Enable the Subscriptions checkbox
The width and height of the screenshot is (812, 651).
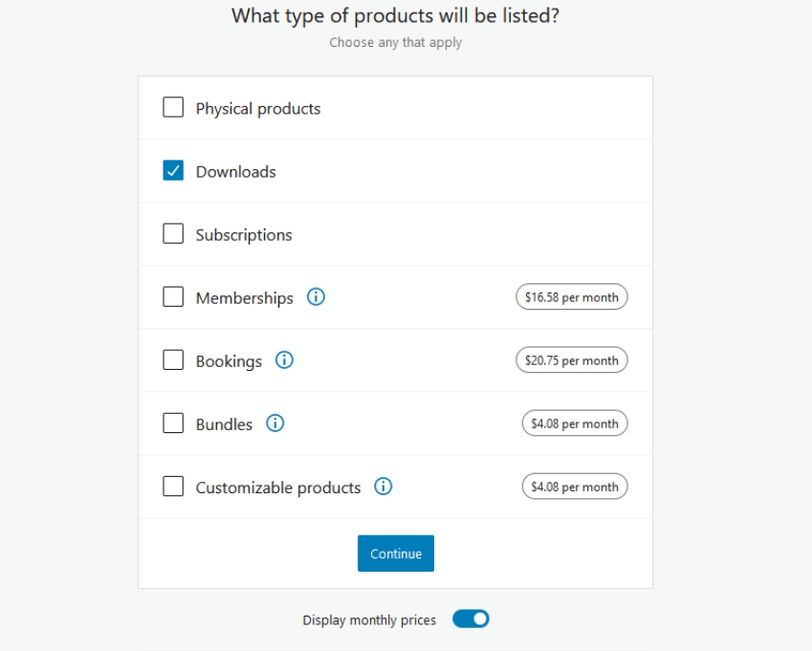coord(173,234)
